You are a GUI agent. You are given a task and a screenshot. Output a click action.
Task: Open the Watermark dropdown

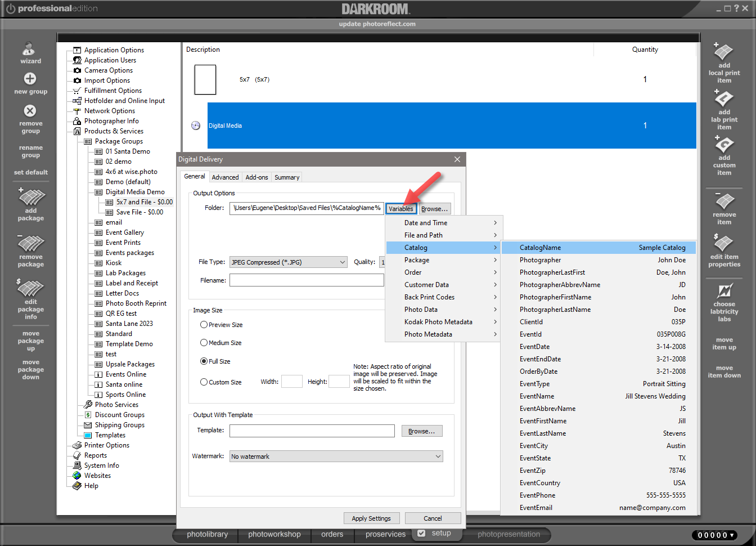[336, 457]
